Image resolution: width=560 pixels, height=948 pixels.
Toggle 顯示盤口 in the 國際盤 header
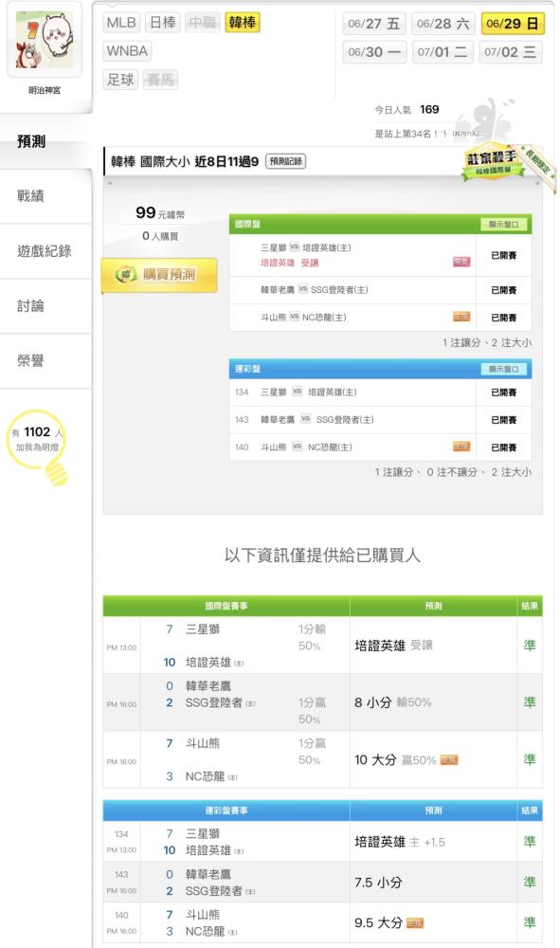pos(504,225)
